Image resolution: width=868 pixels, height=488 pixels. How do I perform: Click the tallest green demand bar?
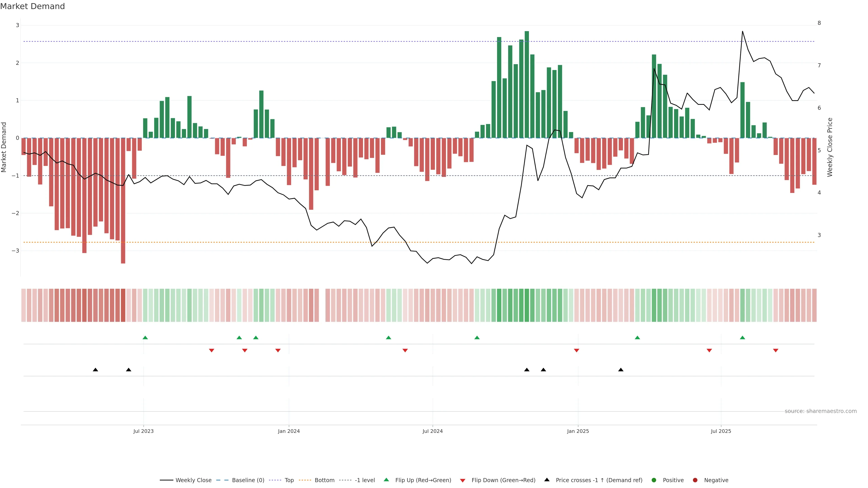click(x=527, y=84)
